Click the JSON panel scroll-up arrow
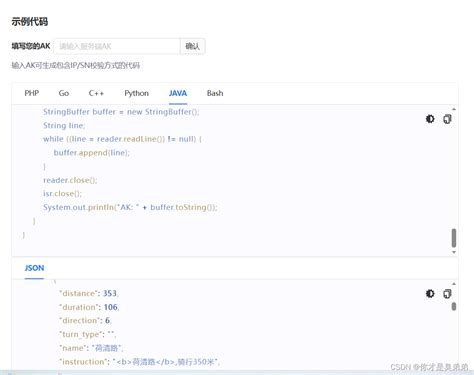The width and height of the screenshot is (474, 375). [454, 284]
